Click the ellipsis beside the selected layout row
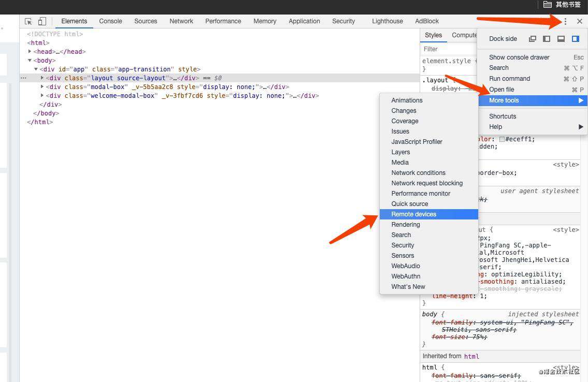 24,78
